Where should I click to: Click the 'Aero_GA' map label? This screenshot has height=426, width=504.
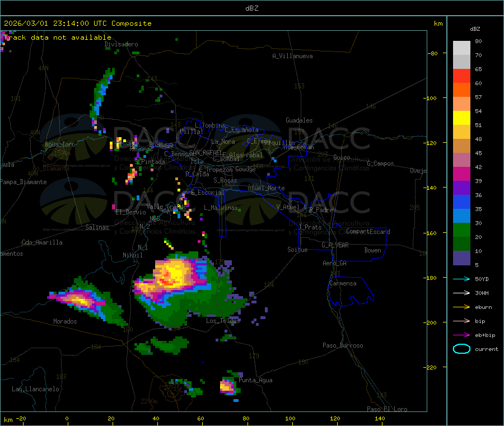coord(335,263)
